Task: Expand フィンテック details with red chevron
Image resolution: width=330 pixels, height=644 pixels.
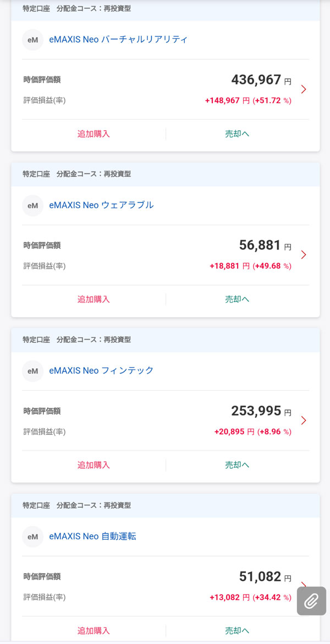Action: 304,420
